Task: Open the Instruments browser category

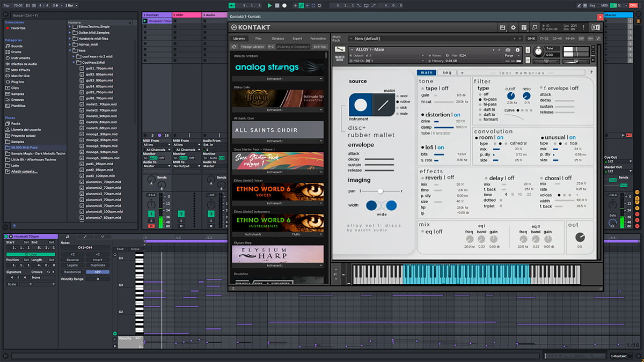Action: 20,58
